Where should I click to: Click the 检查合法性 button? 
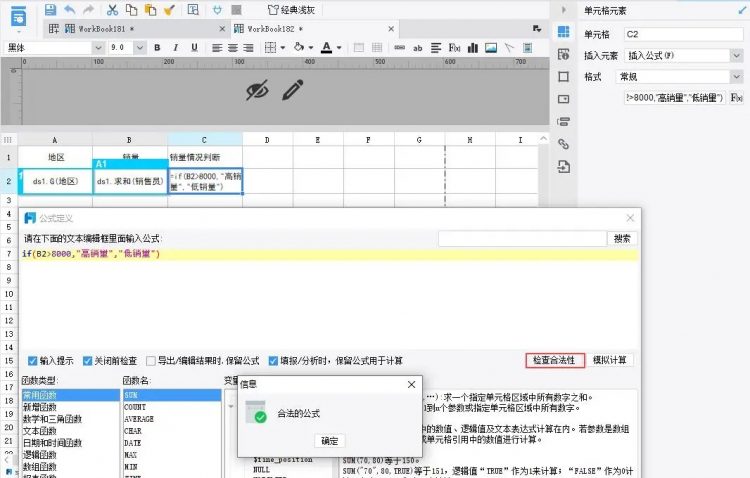(x=555, y=360)
